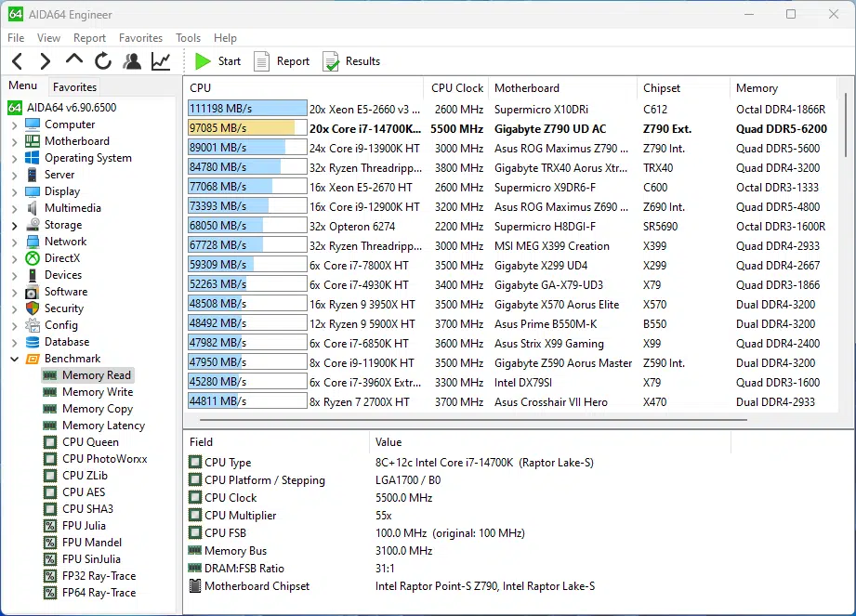Image resolution: width=856 pixels, height=616 pixels.
Task: Switch to the Favorites tab in sidebar
Action: pyautogui.click(x=74, y=86)
